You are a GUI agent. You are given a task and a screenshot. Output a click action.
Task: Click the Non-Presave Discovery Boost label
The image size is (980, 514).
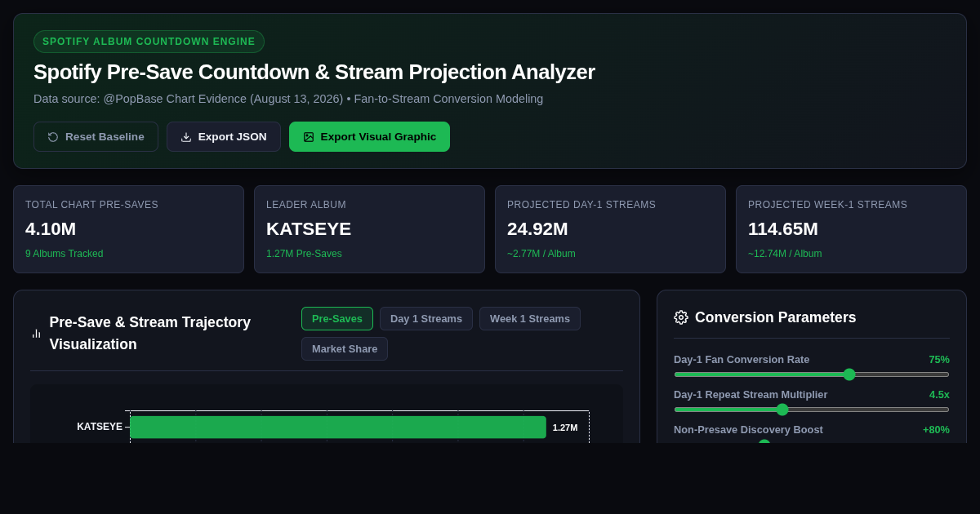[748, 430]
